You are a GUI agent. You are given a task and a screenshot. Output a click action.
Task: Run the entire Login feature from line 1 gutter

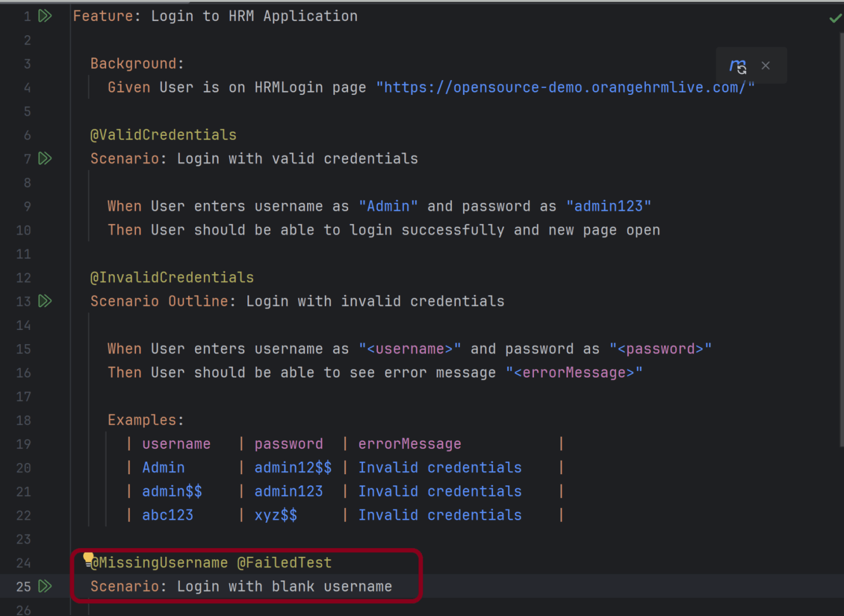46,16
